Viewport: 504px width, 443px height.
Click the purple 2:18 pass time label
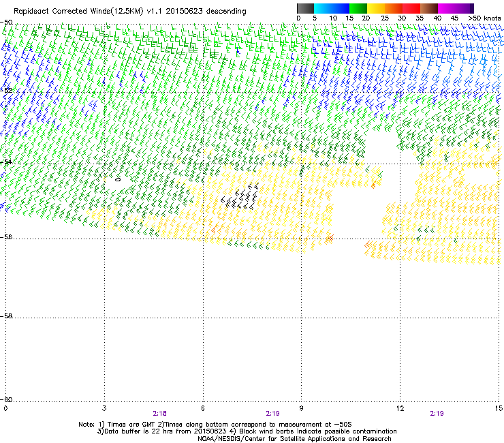160,414
